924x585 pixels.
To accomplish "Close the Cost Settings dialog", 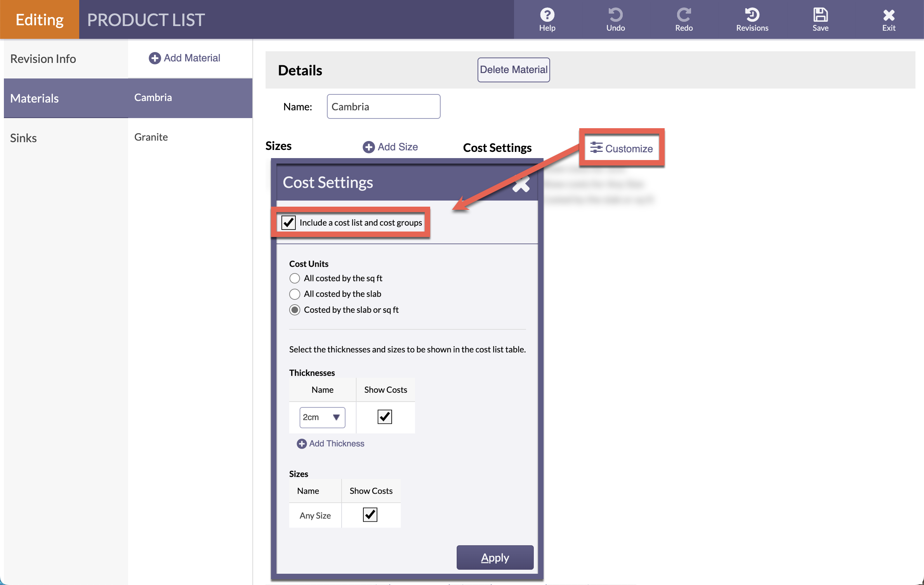I will pos(521,184).
